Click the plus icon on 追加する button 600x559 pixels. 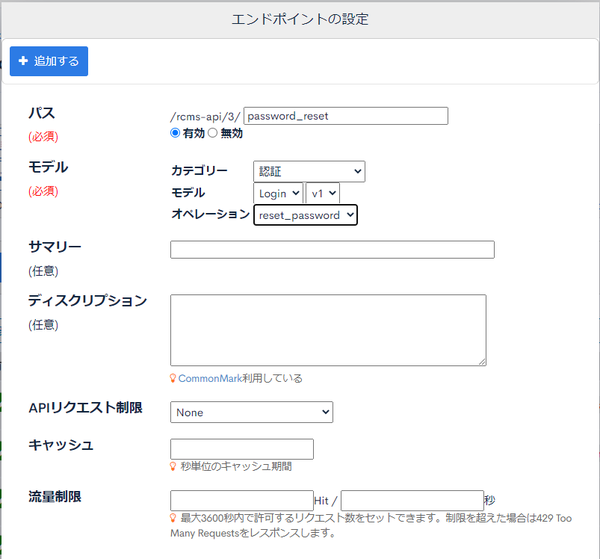click(x=23, y=61)
